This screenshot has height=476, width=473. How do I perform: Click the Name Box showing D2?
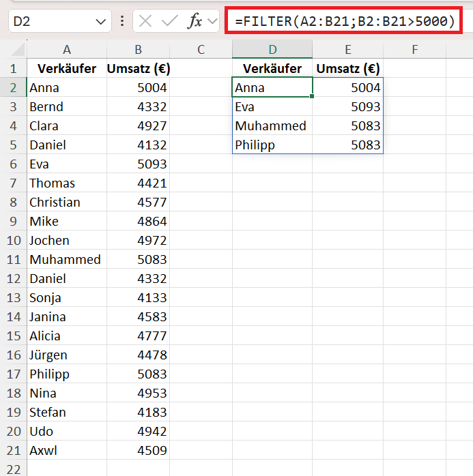click(x=60, y=21)
